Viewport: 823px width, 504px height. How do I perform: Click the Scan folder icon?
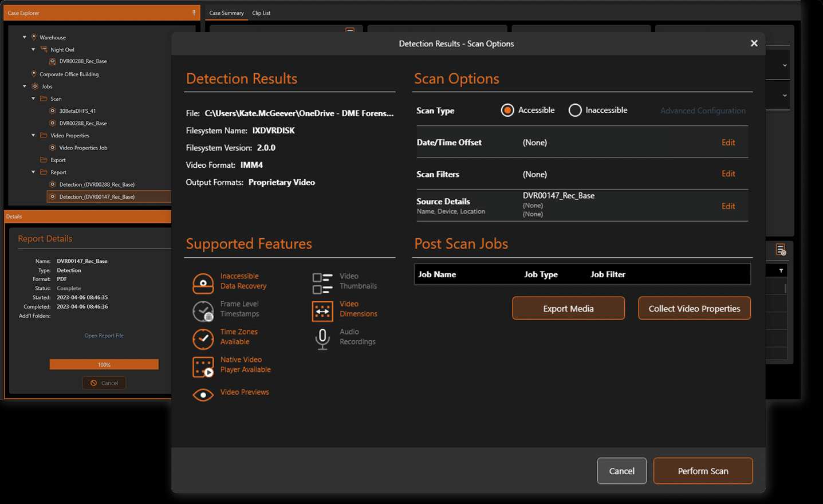[44, 99]
